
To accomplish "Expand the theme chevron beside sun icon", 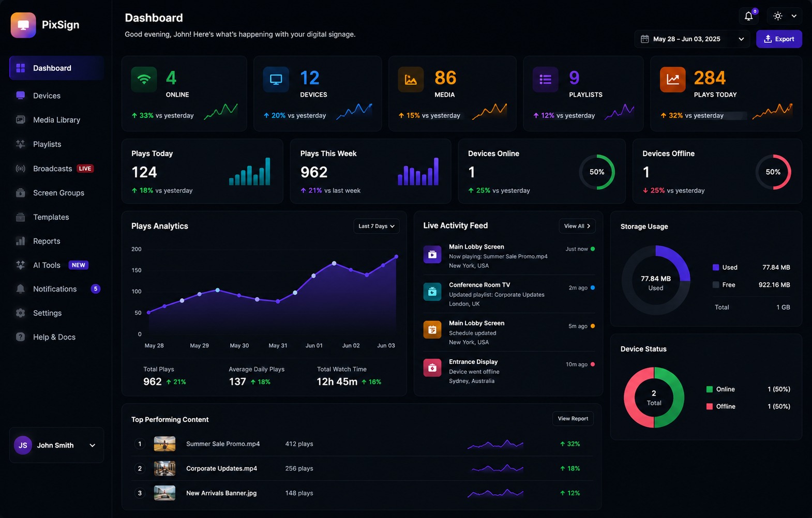I will [794, 16].
